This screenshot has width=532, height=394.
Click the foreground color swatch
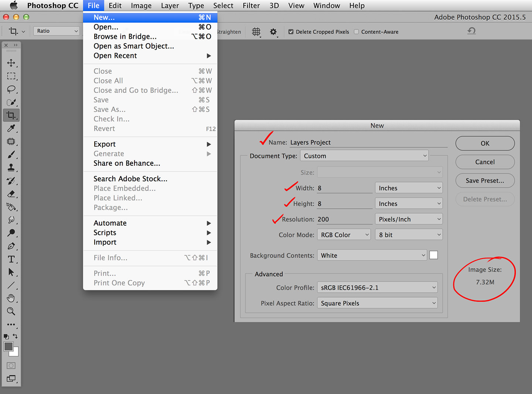coord(8,346)
